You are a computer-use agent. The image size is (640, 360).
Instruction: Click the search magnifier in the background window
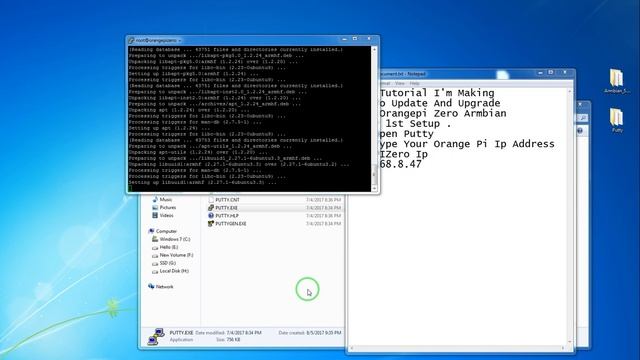pyautogui.click(x=582, y=118)
